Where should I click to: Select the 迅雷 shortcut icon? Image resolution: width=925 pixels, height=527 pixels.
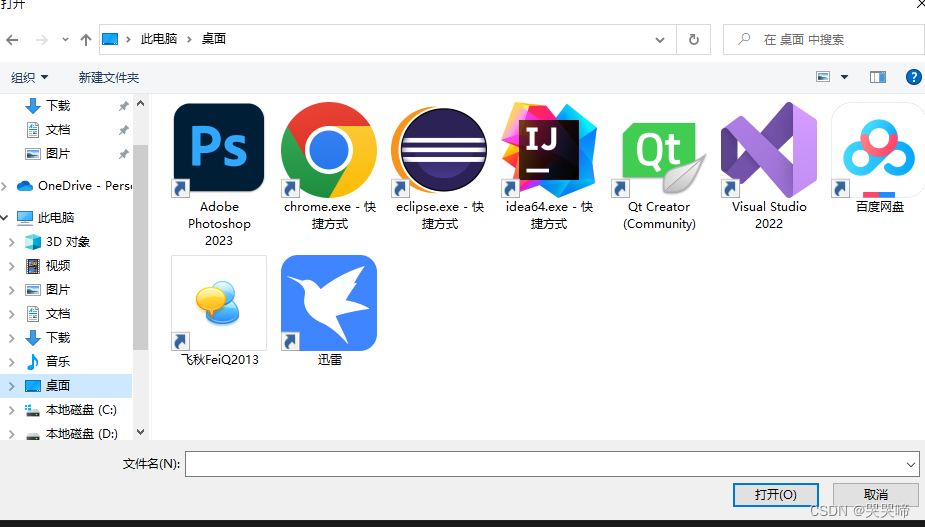(329, 303)
